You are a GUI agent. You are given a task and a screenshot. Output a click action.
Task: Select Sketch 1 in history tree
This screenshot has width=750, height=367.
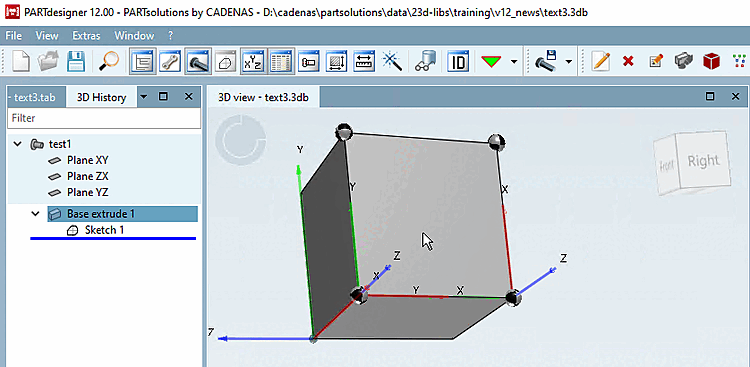[104, 230]
